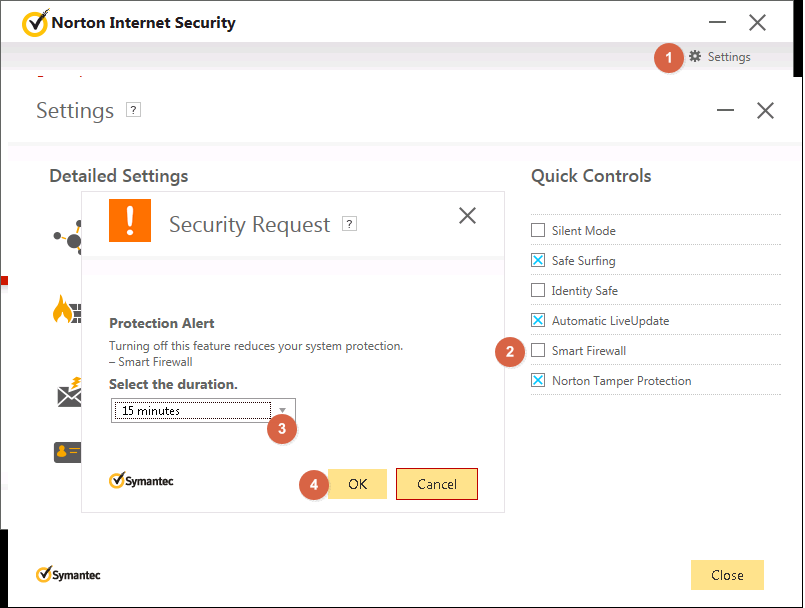Enable the Silent Mode checkbox
The height and width of the screenshot is (608, 805).
click(538, 231)
